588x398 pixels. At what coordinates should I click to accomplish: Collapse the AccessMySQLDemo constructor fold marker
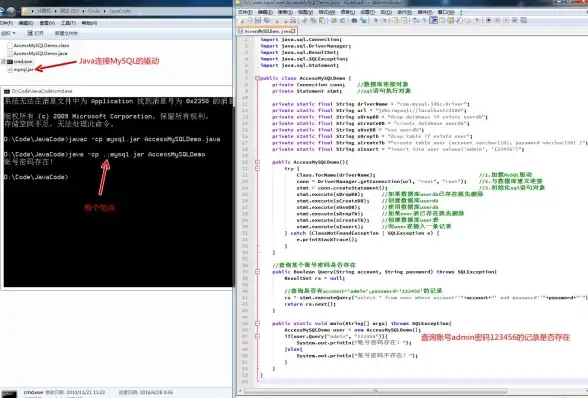pyautogui.click(x=257, y=162)
